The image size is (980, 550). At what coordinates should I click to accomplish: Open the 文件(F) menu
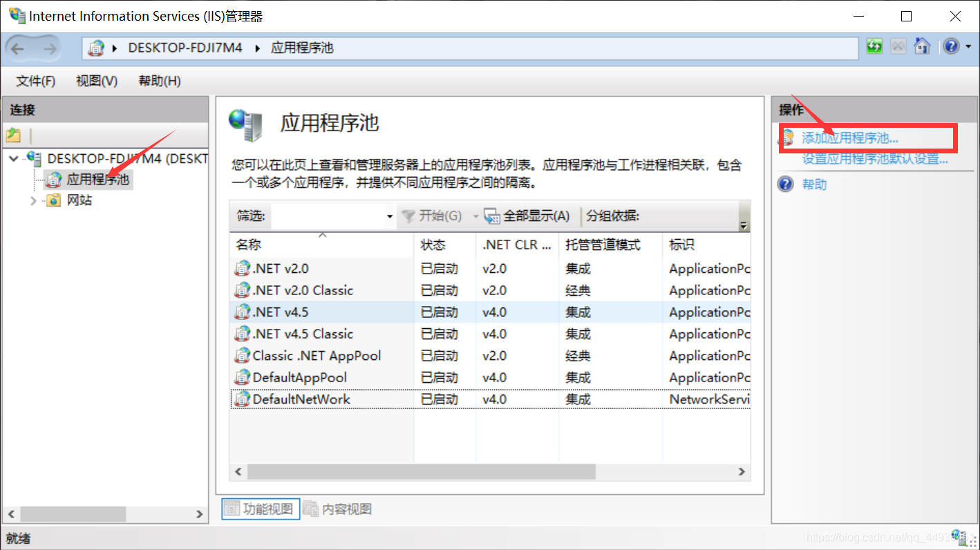[x=35, y=81]
